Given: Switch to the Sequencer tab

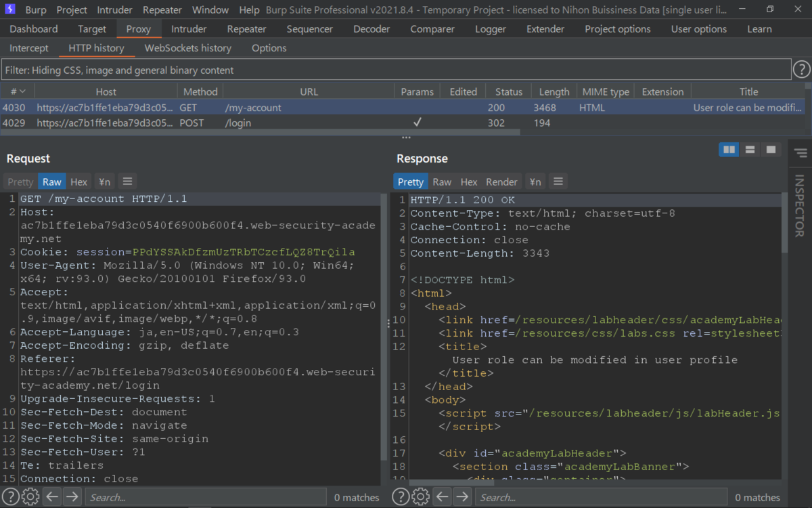Looking at the screenshot, I should tap(310, 29).
